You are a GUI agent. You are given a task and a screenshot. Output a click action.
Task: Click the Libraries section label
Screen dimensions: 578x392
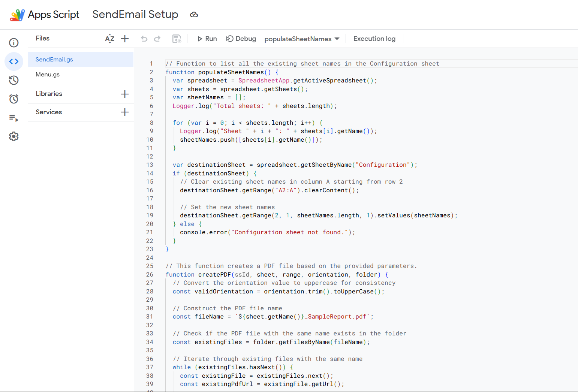(49, 94)
